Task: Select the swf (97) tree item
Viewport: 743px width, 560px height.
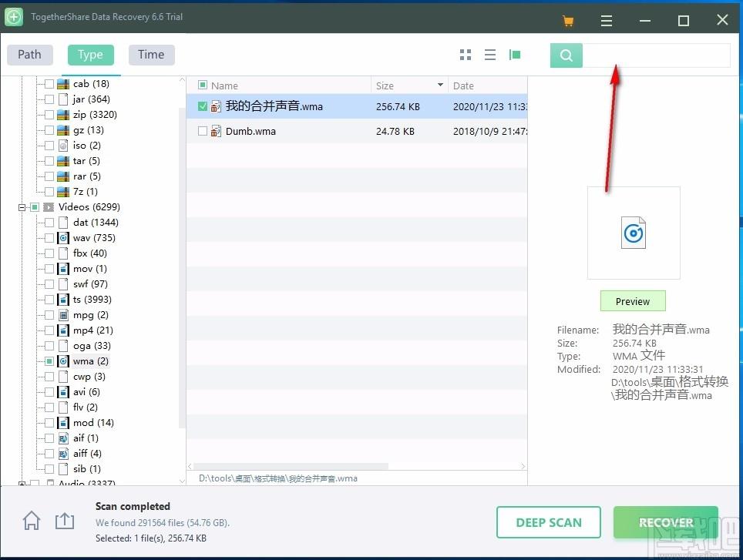Action: point(90,284)
